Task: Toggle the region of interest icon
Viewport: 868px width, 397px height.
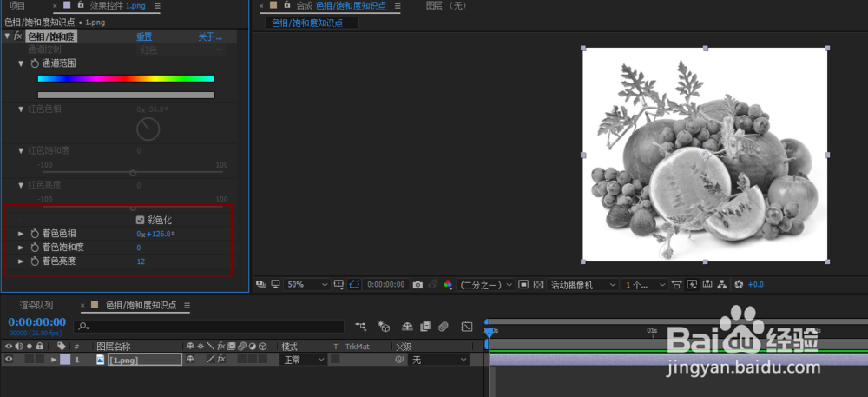Action: (523, 285)
